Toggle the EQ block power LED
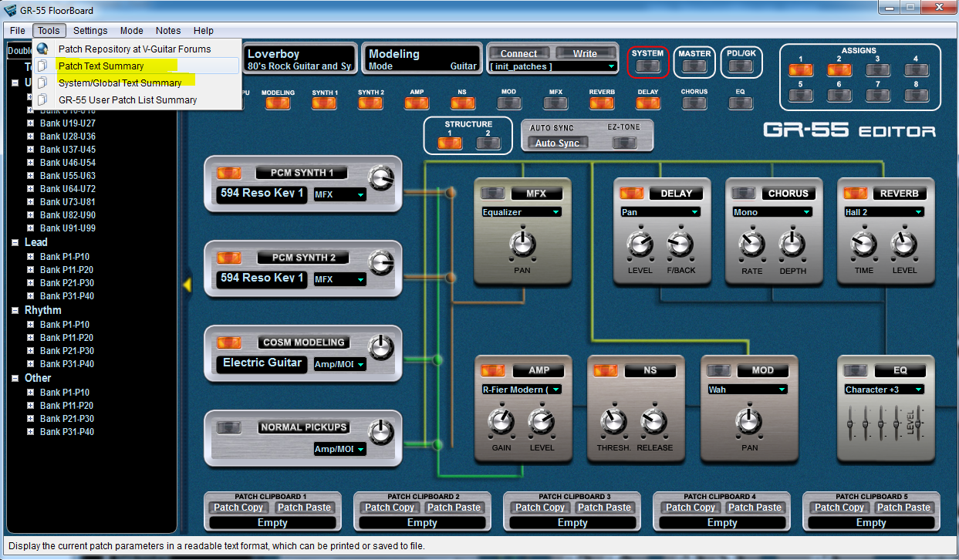Screen dimensions: 959x560 (x=856, y=370)
